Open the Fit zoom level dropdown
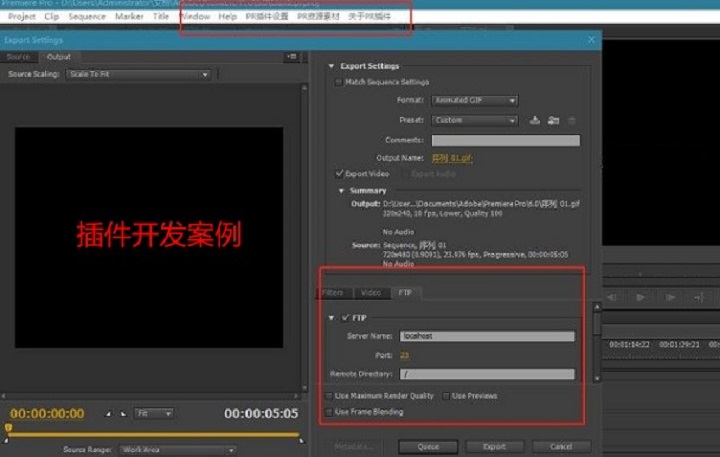The width and height of the screenshot is (720, 457). click(154, 413)
